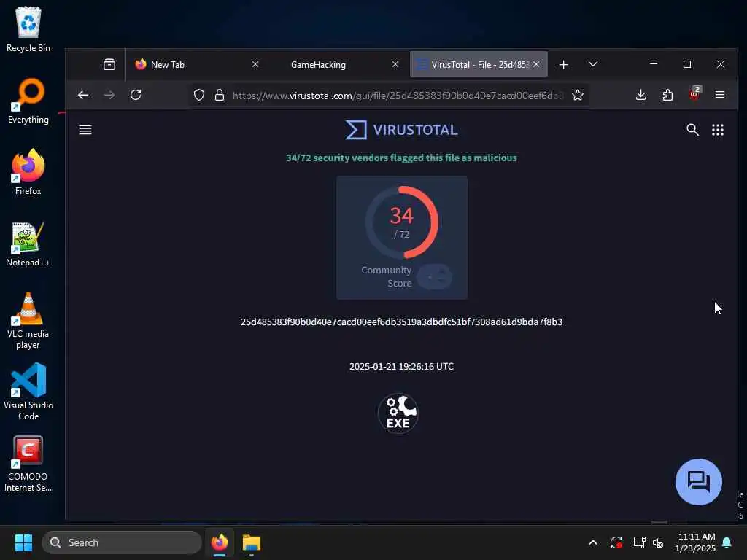
Task: Open the Firefox application menu
Action: click(x=720, y=96)
